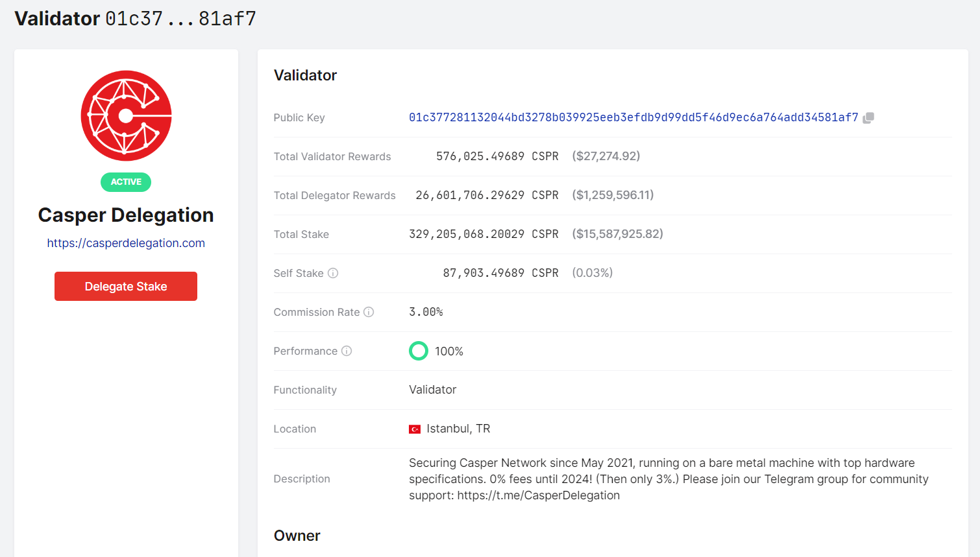The height and width of the screenshot is (557, 980).
Task: Click the Owner section heading
Action: pos(297,536)
